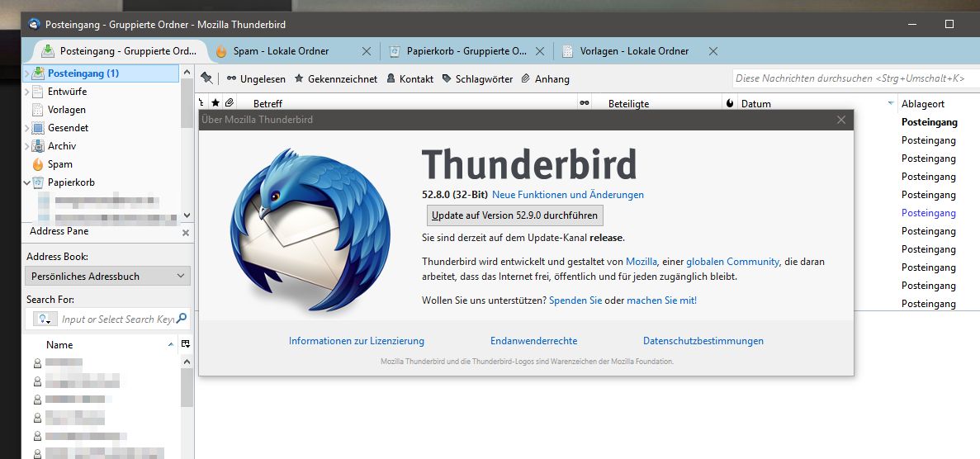Click the folder tree scroll-up arrow
This screenshot has width=980, height=459.
(187, 73)
